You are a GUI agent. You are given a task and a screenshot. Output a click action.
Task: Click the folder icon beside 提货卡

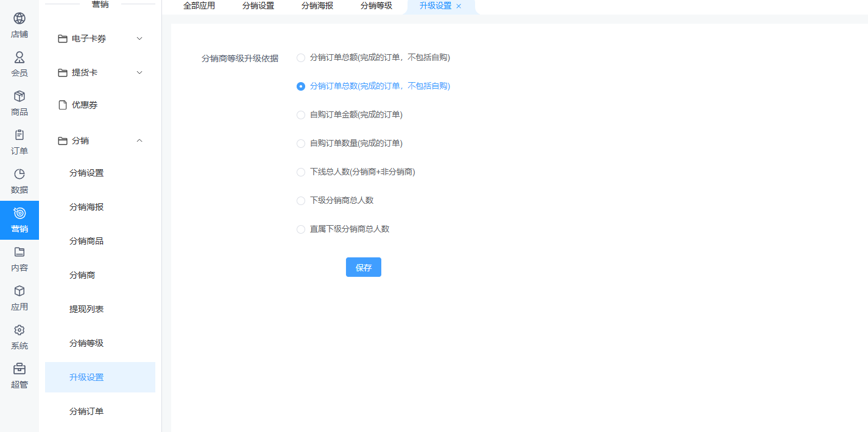62,72
